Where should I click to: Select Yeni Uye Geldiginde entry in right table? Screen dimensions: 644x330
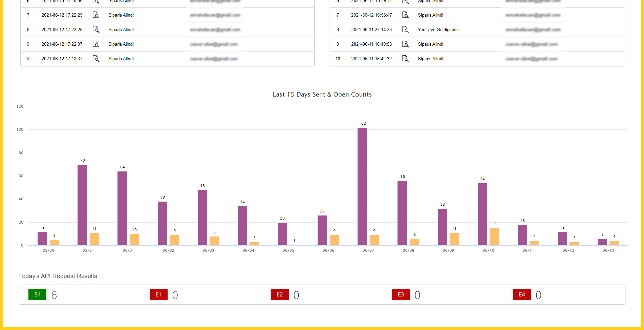[x=437, y=29]
